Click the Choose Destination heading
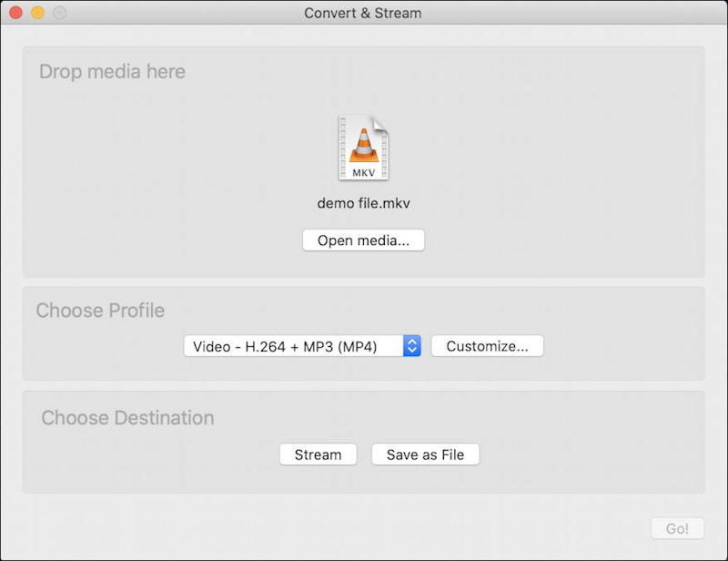 pyautogui.click(x=127, y=418)
